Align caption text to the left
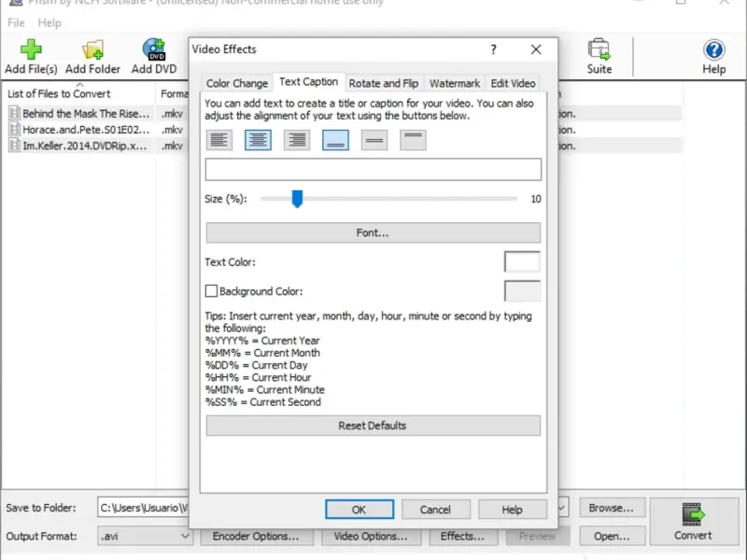This screenshot has height=560, width=747. [x=219, y=140]
